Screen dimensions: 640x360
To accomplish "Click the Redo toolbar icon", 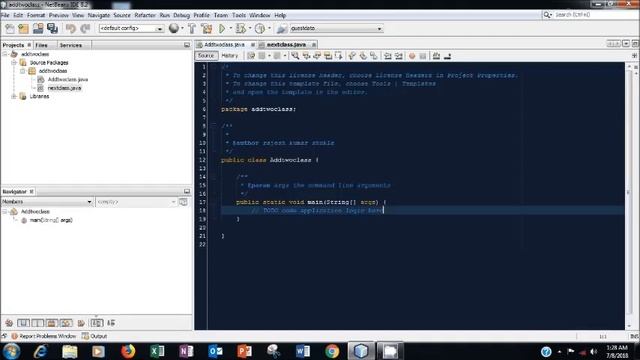I will tap(85, 29).
